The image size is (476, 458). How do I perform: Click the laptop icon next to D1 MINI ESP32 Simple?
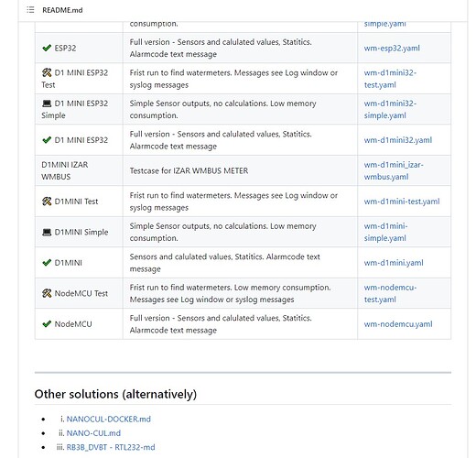tap(47, 104)
